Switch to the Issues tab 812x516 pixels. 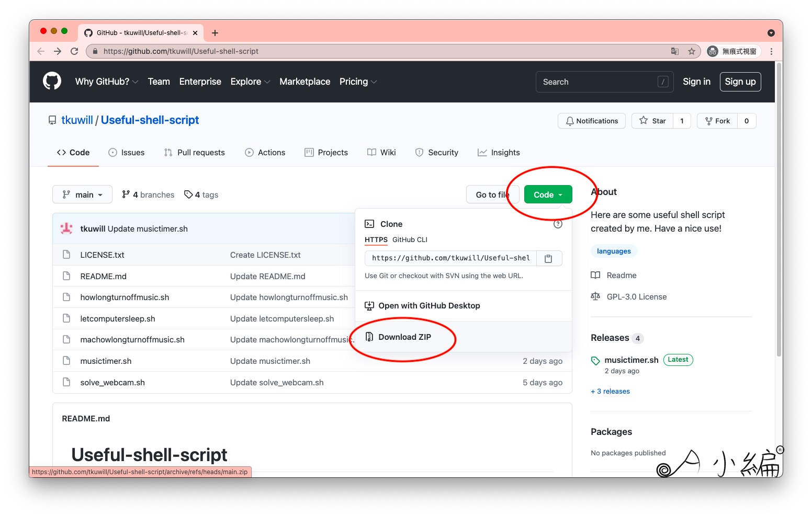pyautogui.click(x=127, y=153)
